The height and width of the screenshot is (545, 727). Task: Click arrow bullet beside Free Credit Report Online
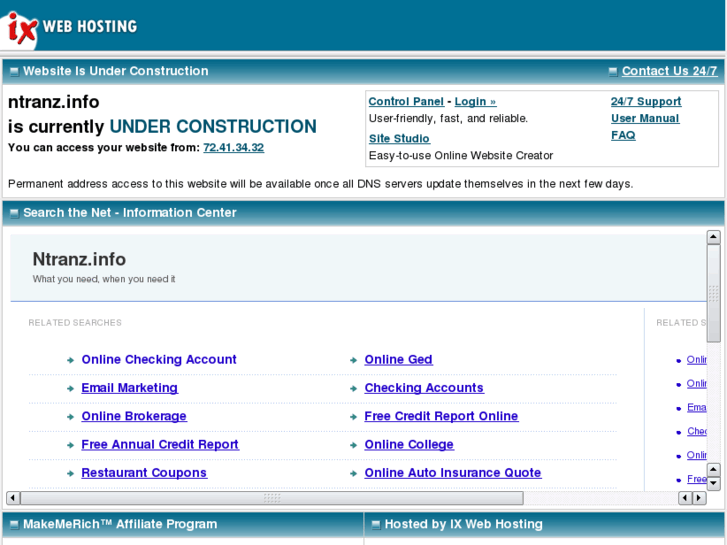(353, 417)
